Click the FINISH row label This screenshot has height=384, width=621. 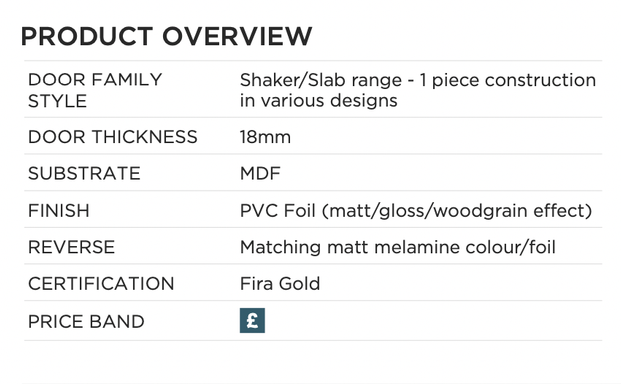pos(59,210)
